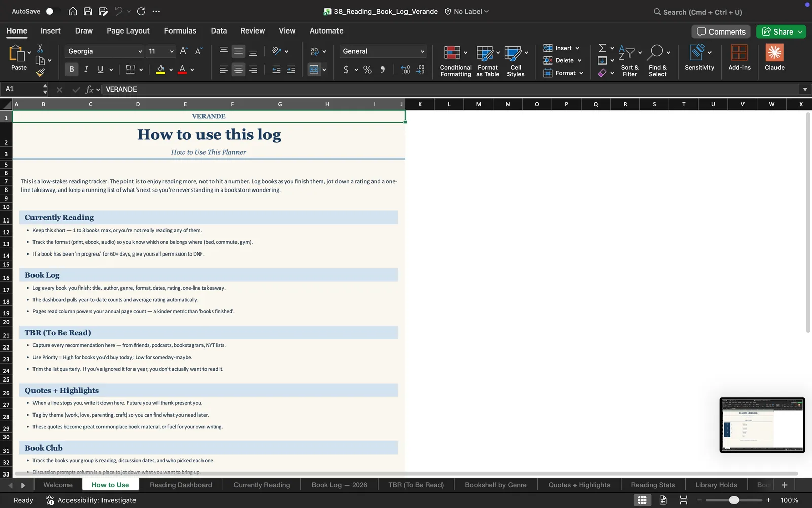
Task: Open Sort & Filter
Action: tap(630, 61)
